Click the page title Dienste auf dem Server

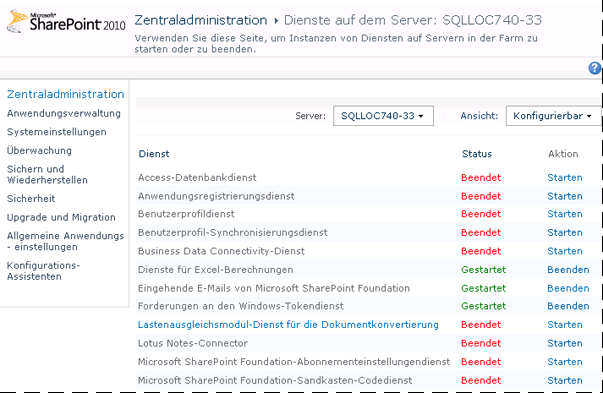tap(413, 20)
